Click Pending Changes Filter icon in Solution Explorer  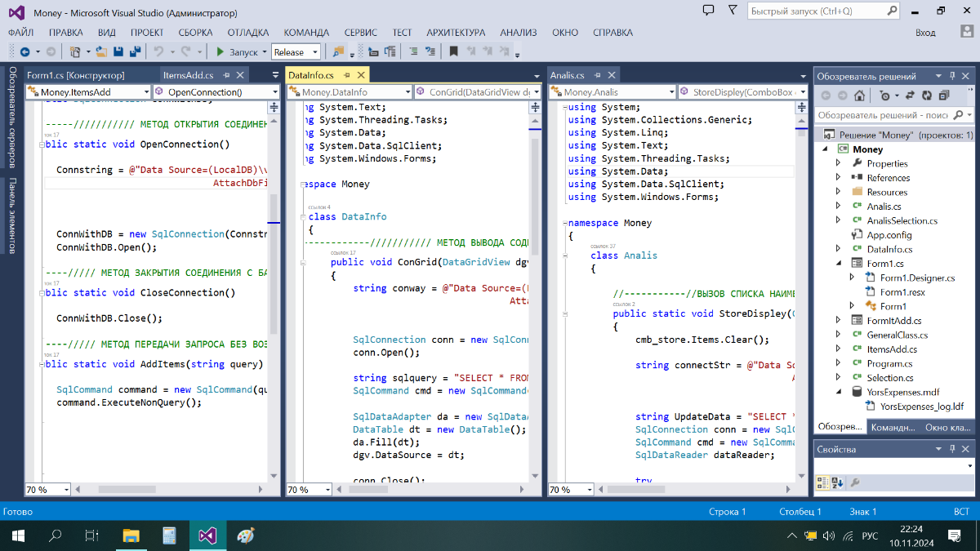pyautogui.click(x=885, y=96)
